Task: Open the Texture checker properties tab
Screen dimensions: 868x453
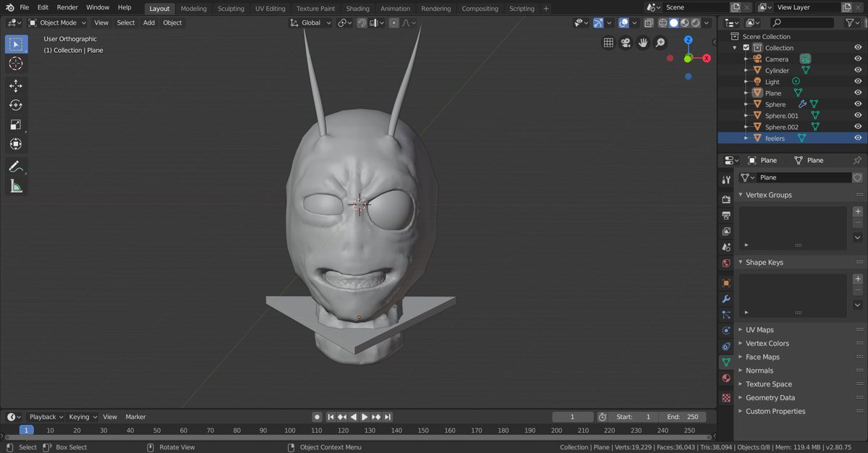Action: coord(726,397)
